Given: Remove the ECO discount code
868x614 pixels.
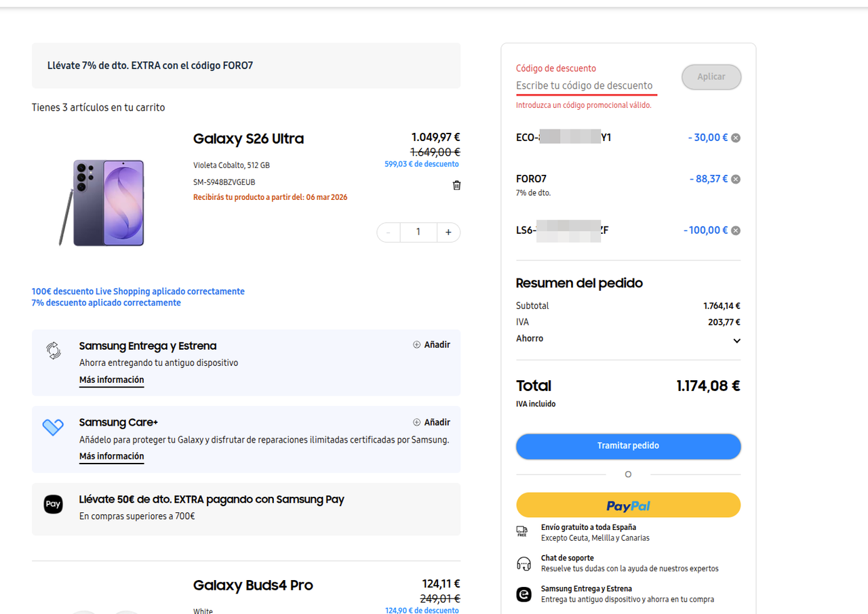Looking at the screenshot, I should coord(736,138).
